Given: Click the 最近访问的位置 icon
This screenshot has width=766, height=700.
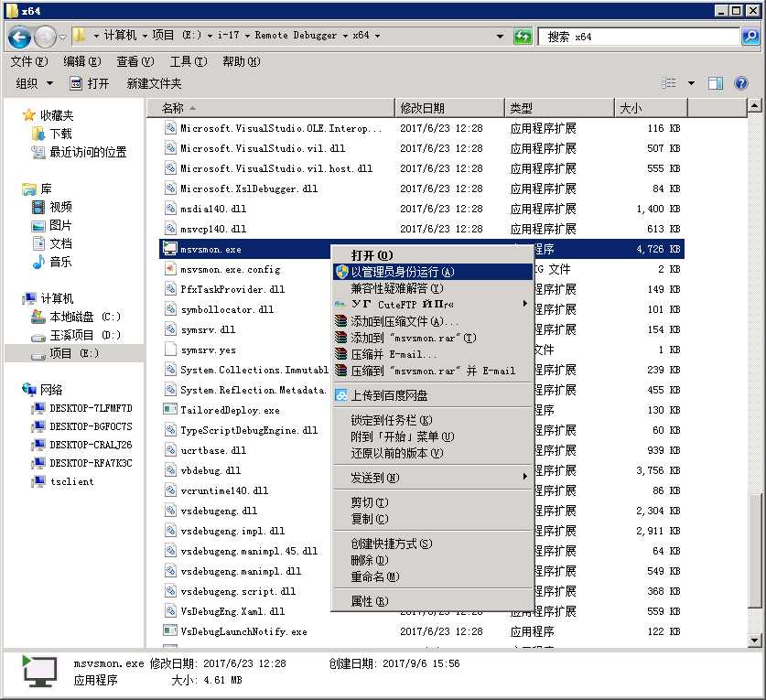Looking at the screenshot, I should tap(38, 153).
